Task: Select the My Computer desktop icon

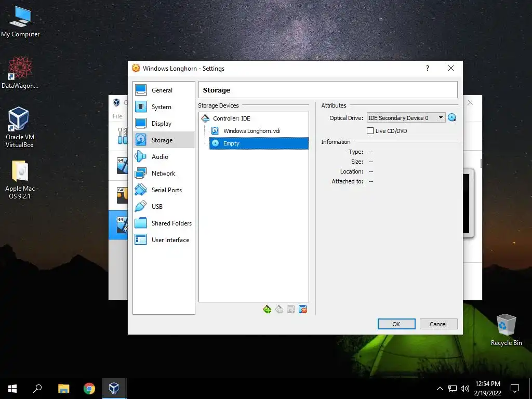Action: click(x=20, y=21)
